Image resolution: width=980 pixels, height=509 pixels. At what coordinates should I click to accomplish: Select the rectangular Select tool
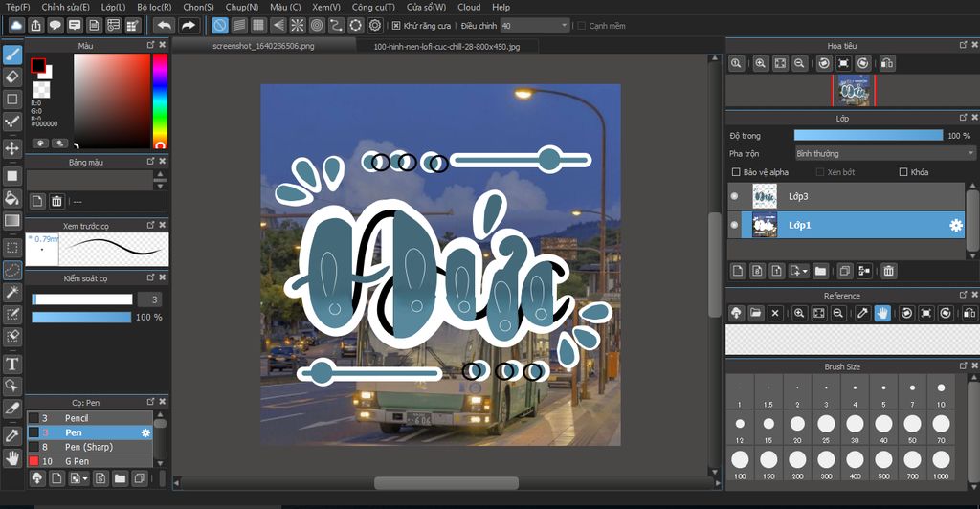(11, 247)
